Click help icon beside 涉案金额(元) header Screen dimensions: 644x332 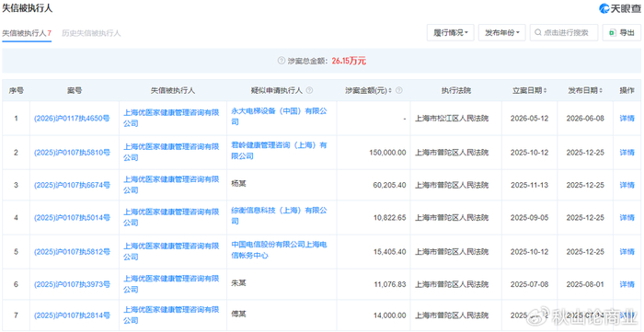(x=398, y=91)
